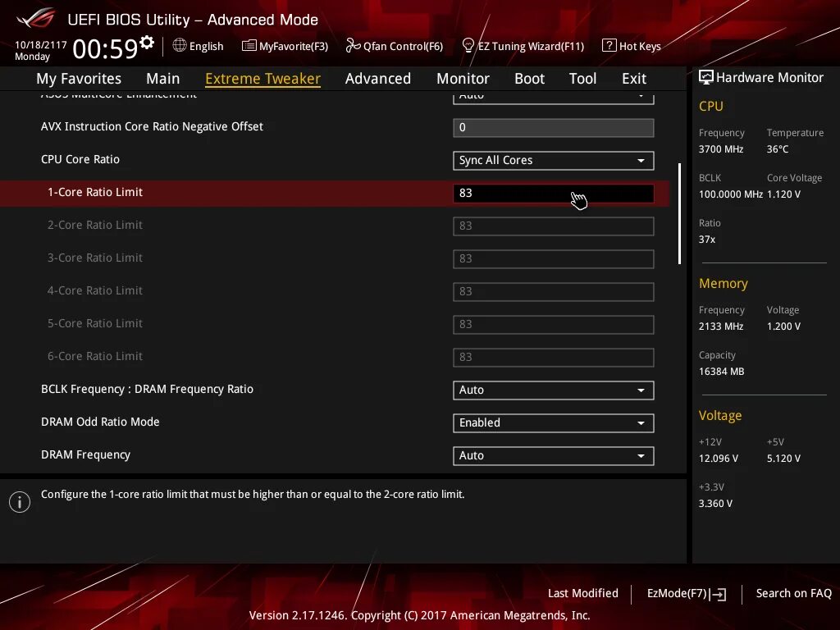Click the settings list scrollbar thumb
This screenshot has width=840, height=630.
click(x=679, y=214)
